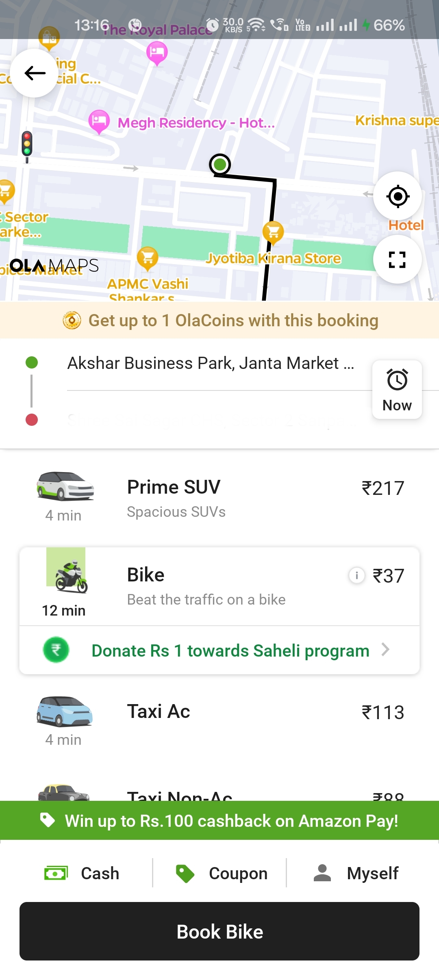Viewport: 439px width, 980px height.
Task: Recenter map with the locate-me icon
Action: pos(397,197)
